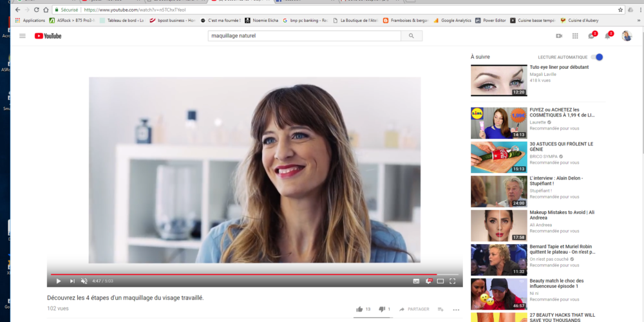Open the three-dot more actions menu
The height and width of the screenshot is (322, 644).
456,310
